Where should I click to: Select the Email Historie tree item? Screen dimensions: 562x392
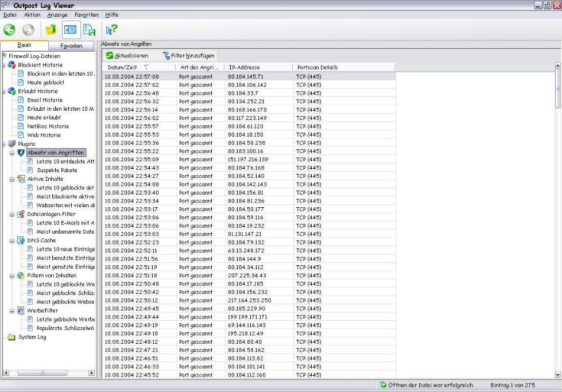tap(45, 100)
